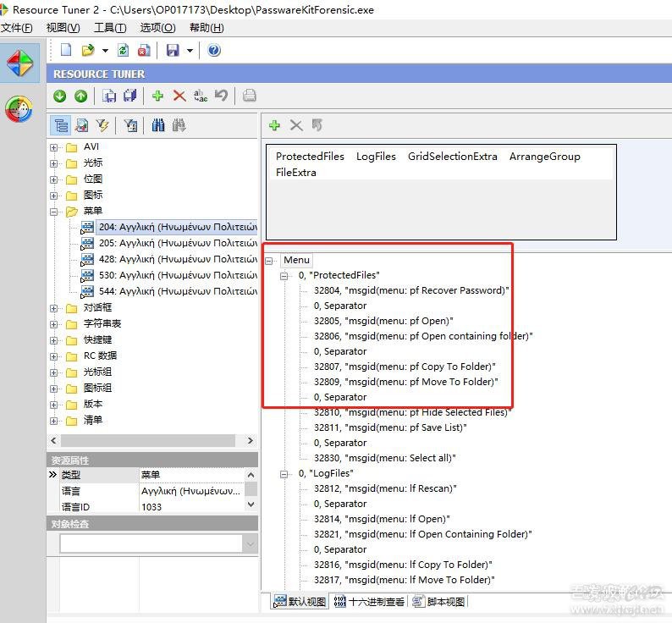Expand the AVI folder node

click(53, 147)
